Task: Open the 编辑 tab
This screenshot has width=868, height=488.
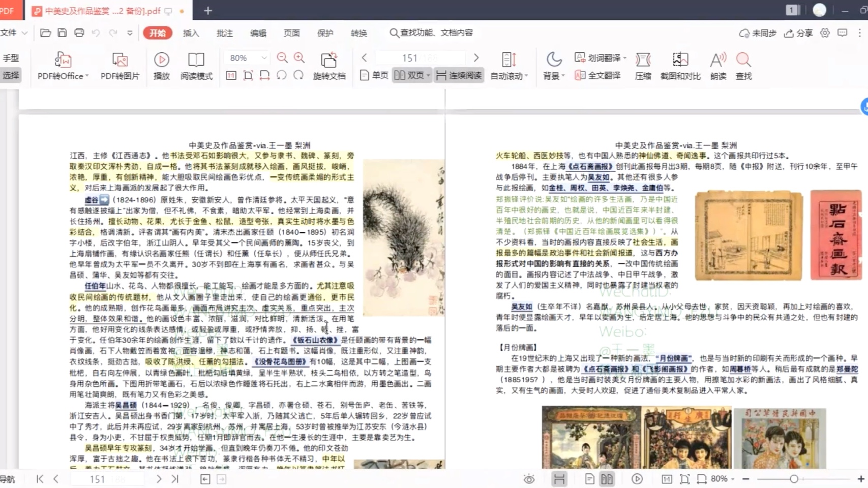Action: click(258, 33)
